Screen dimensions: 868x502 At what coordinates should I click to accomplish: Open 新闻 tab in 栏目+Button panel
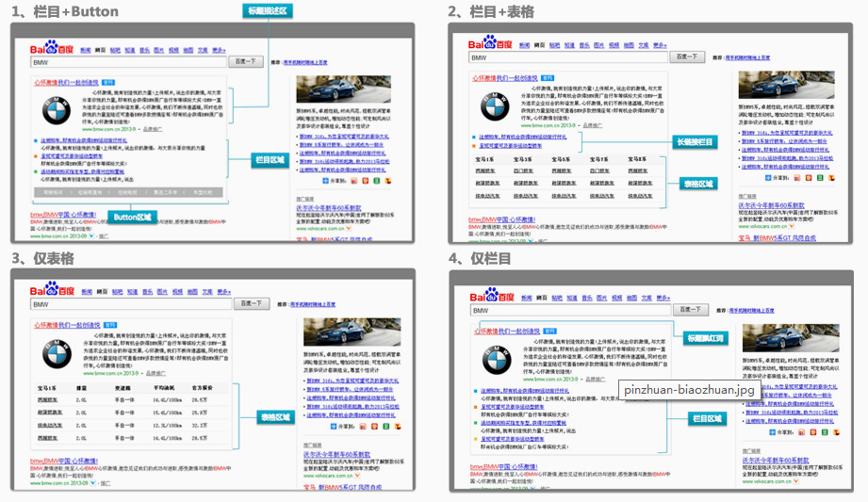coord(85,50)
